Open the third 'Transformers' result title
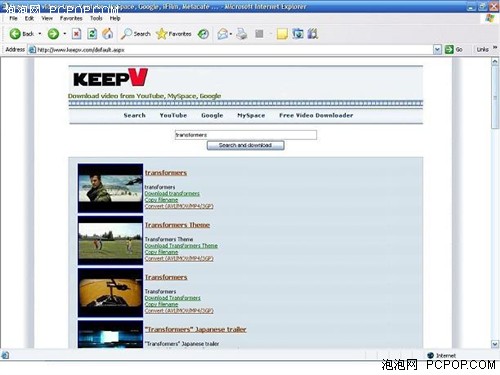This screenshot has width=500, height=375. coord(166,277)
